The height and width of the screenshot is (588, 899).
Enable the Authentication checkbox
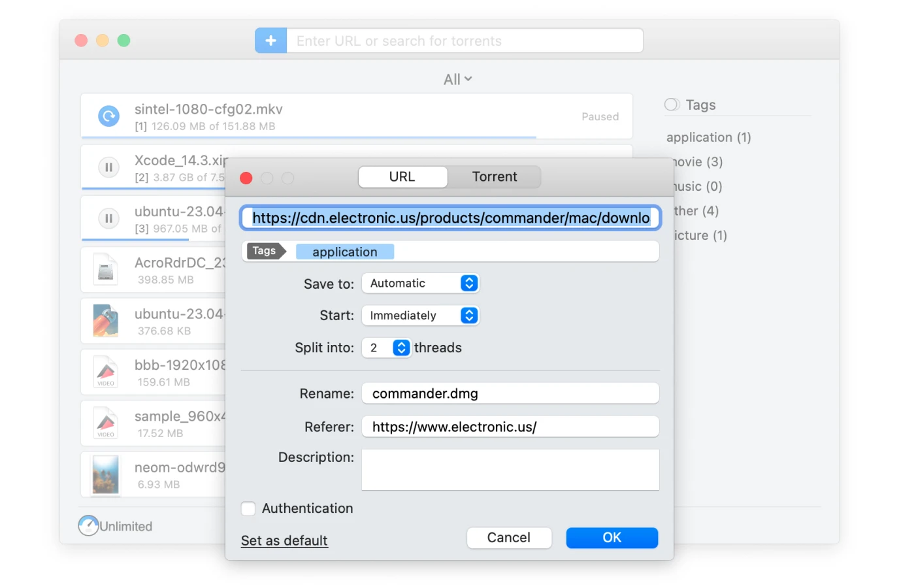pos(248,508)
